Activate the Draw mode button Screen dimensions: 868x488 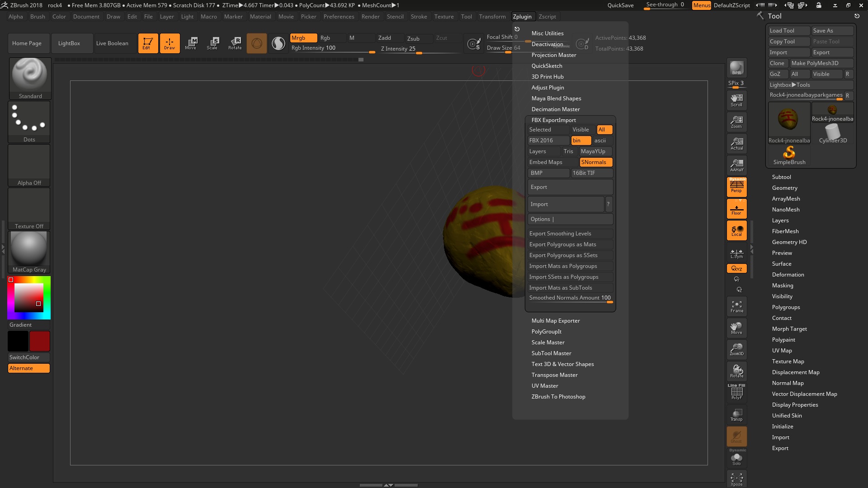170,43
